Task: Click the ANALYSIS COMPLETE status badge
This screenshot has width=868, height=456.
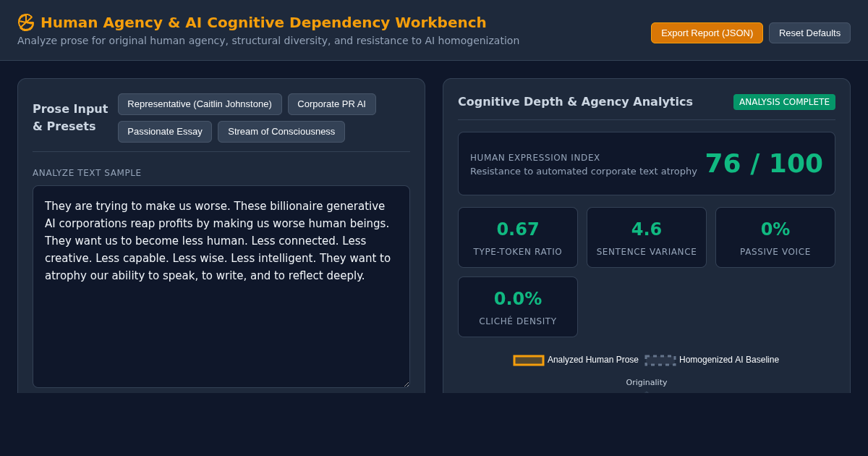Action: point(784,102)
